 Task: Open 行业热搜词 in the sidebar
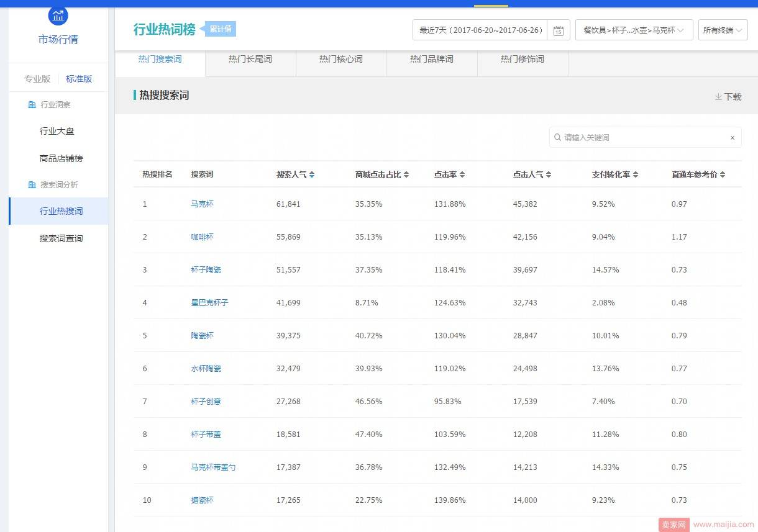pyautogui.click(x=58, y=211)
